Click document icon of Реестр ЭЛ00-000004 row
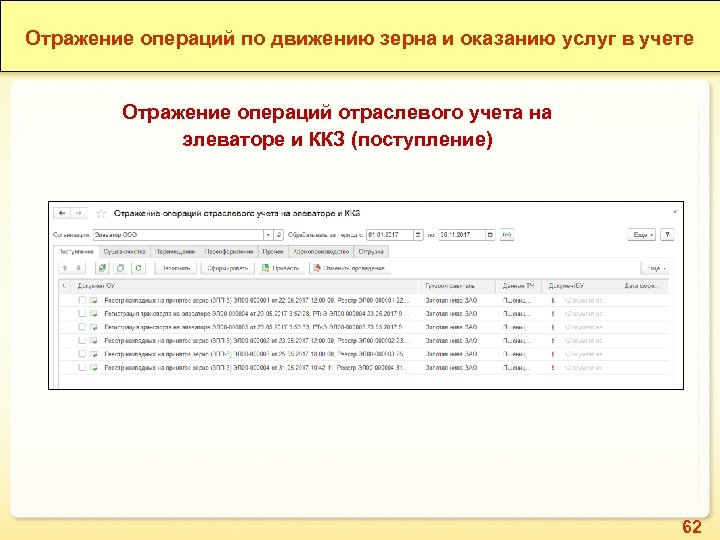The width and height of the screenshot is (720, 540). pyautogui.click(x=94, y=368)
